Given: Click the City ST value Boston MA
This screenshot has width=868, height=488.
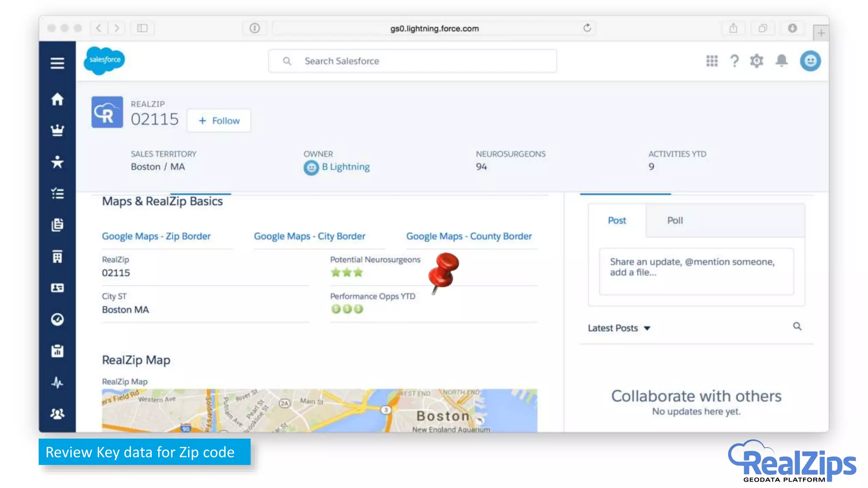Looking at the screenshot, I should [125, 310].
